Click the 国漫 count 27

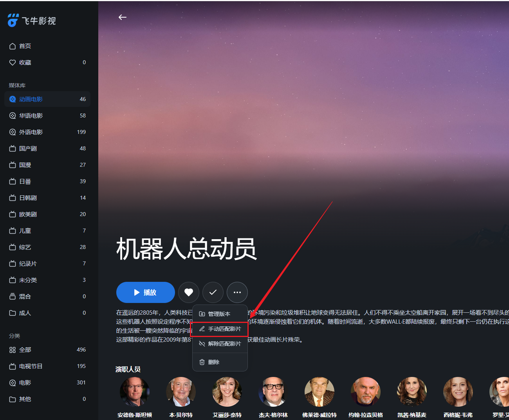83,165
